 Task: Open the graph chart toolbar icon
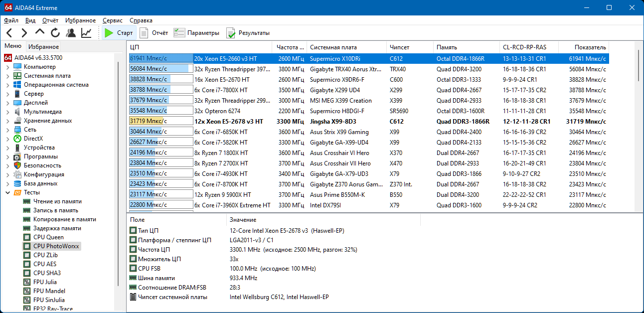point(86,33)
